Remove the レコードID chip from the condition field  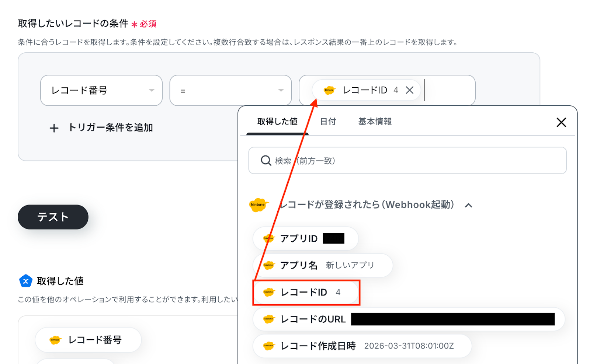tap(410, 90)
